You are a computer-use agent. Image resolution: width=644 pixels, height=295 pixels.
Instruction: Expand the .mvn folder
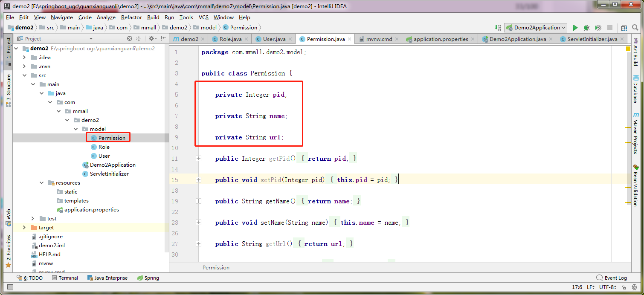[24, 66]
